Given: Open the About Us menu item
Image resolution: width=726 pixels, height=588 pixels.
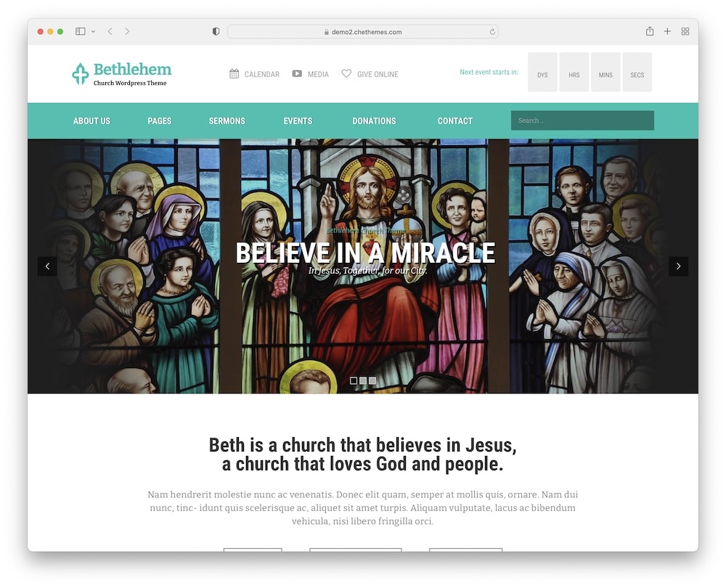Looking at the screenshot, I should pos(91,121).
